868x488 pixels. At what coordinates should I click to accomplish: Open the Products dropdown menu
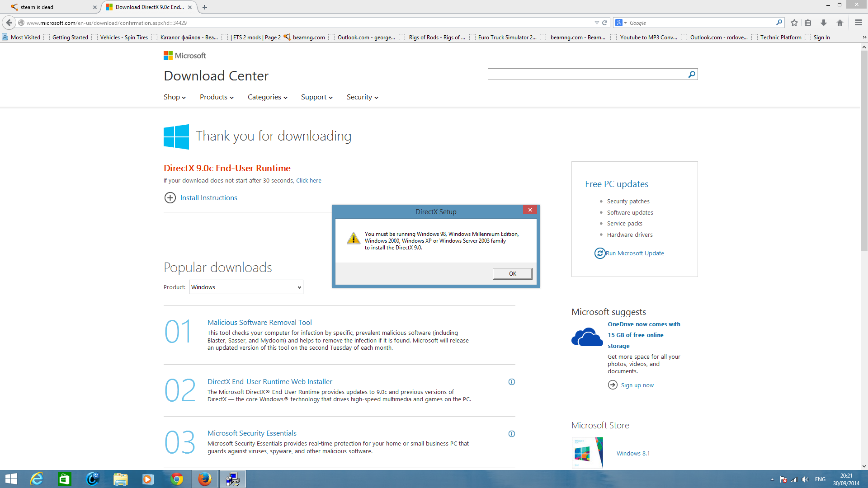(217, 97)
